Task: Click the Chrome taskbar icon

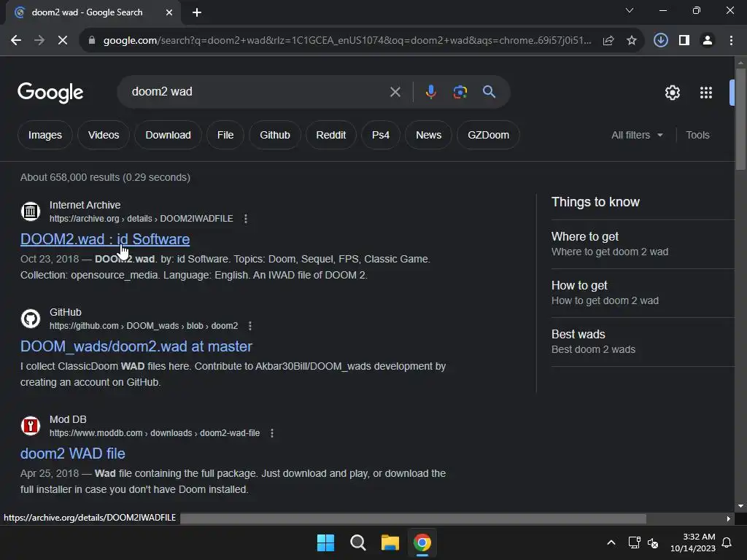Action: click(x=422, y=542)
